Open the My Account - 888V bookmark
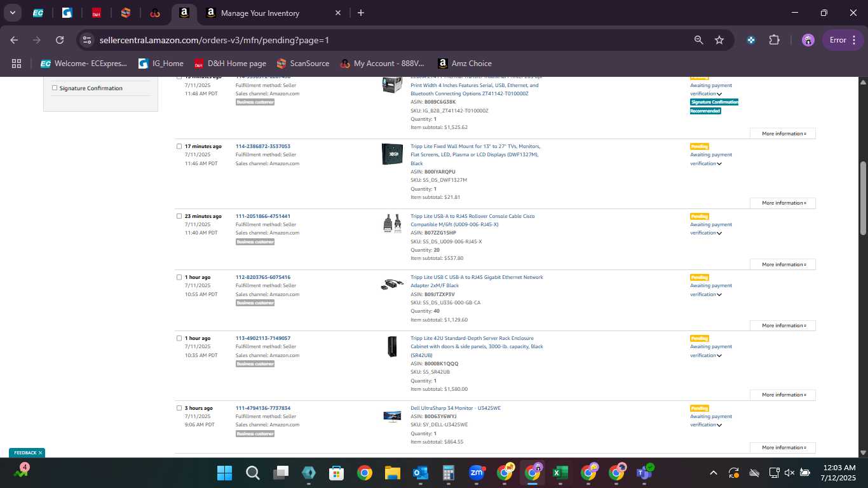868x488 pixels. (x=383, y=64)
